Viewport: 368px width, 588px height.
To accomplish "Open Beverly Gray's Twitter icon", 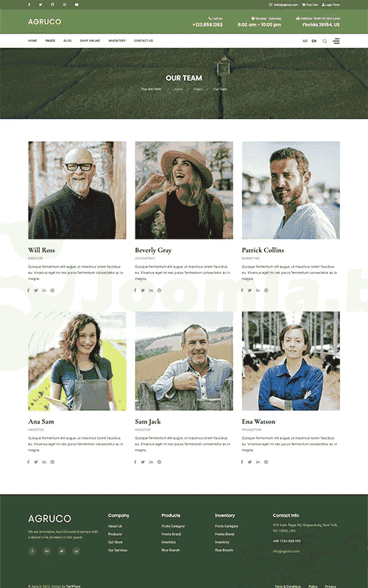I will pyautogui.click(x=143, y=290).
